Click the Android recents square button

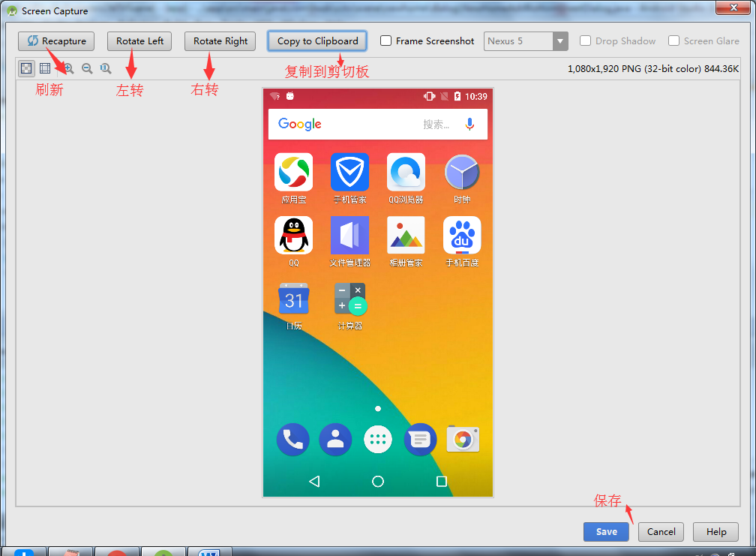click(441, 481)
